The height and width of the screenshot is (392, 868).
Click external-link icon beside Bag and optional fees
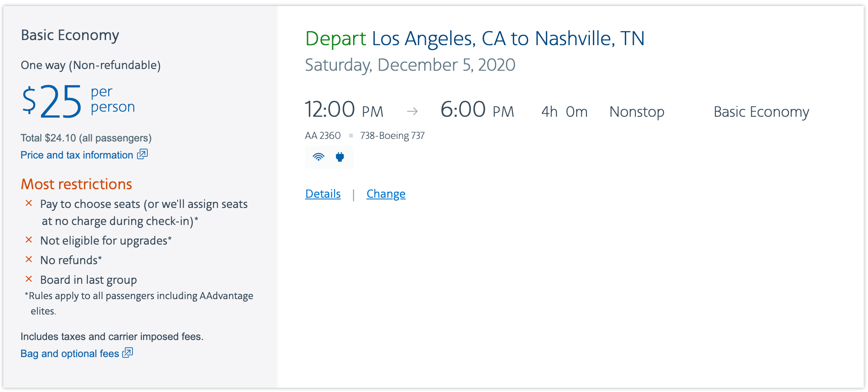(x=128, y=353)
